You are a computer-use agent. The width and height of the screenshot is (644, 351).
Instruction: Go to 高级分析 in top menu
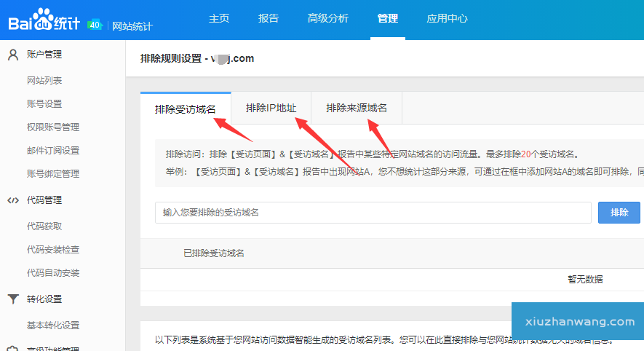coord(327,19)
